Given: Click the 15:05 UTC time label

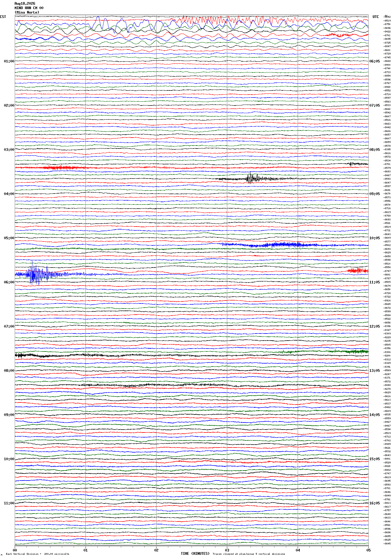Looking at the screenshot, I should click(x=375, y=459).
